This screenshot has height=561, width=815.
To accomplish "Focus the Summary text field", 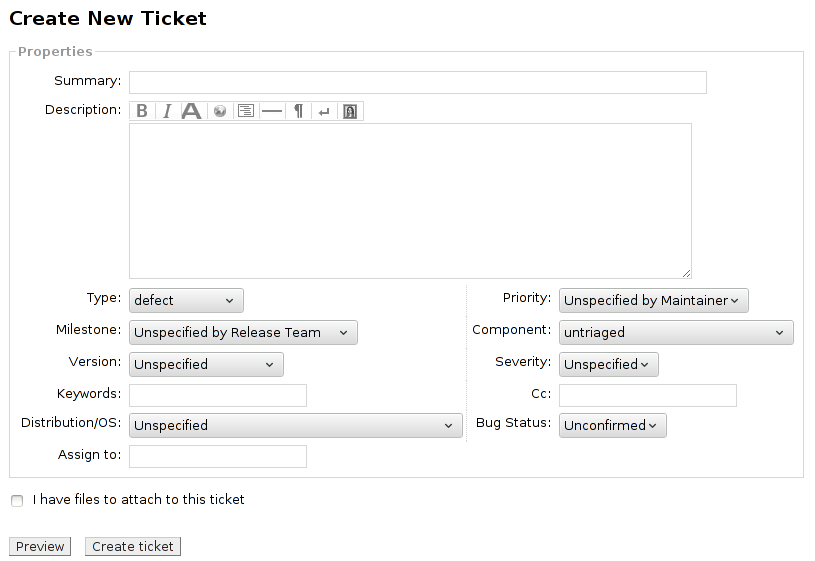I will click(417, 82).
